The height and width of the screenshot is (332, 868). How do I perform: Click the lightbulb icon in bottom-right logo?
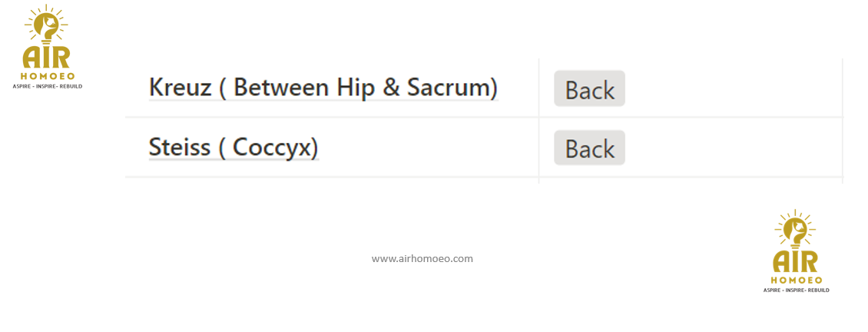tap(796, 230)
